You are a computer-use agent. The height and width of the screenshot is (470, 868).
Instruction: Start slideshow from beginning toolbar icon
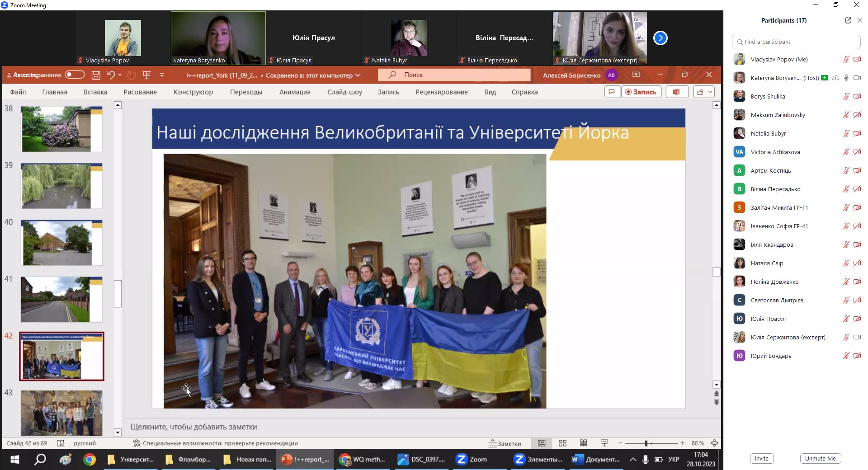pyautogui.click(x=146, y=75)
